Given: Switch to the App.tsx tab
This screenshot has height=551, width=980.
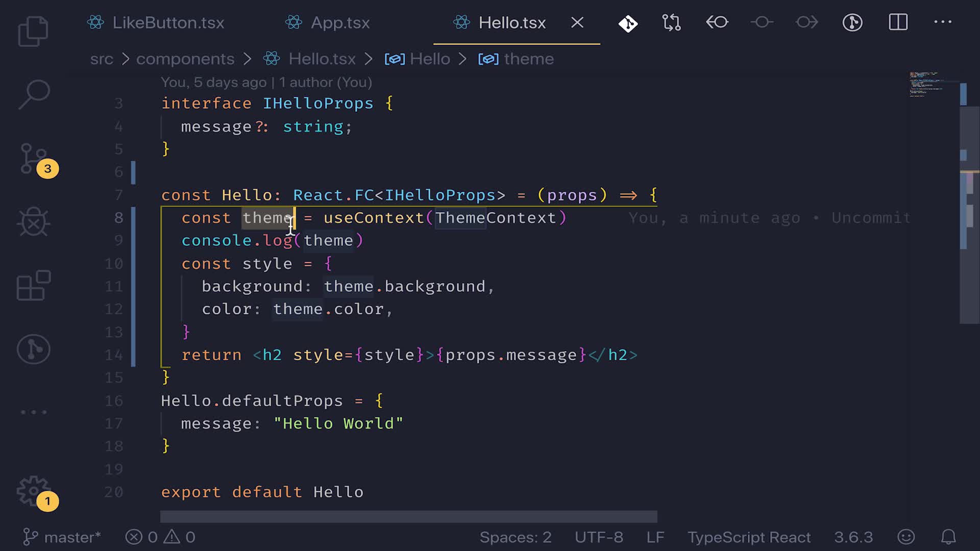Looking at the screenshot, I should point(340,22).
